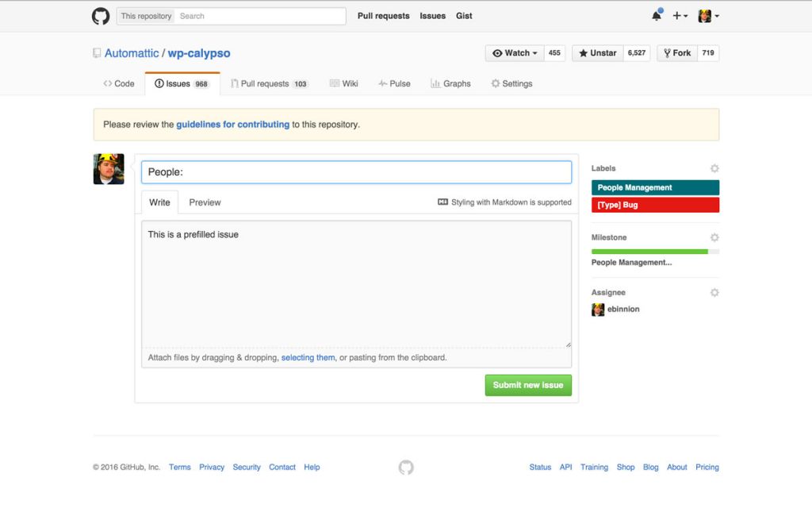Open the Pricing footer link
Viewport: 812px width, 508px height.
click(707, 467)
